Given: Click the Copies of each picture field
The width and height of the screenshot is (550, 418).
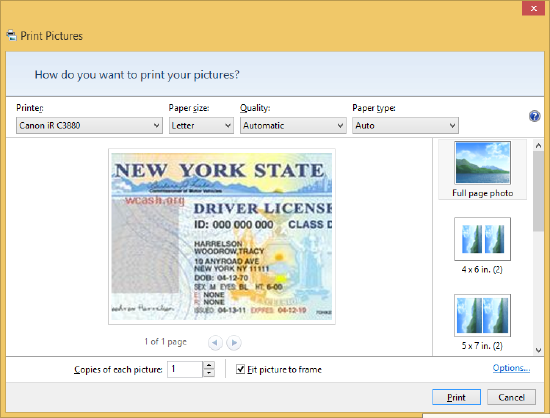Looking at the screenshot, I should 185,369.
